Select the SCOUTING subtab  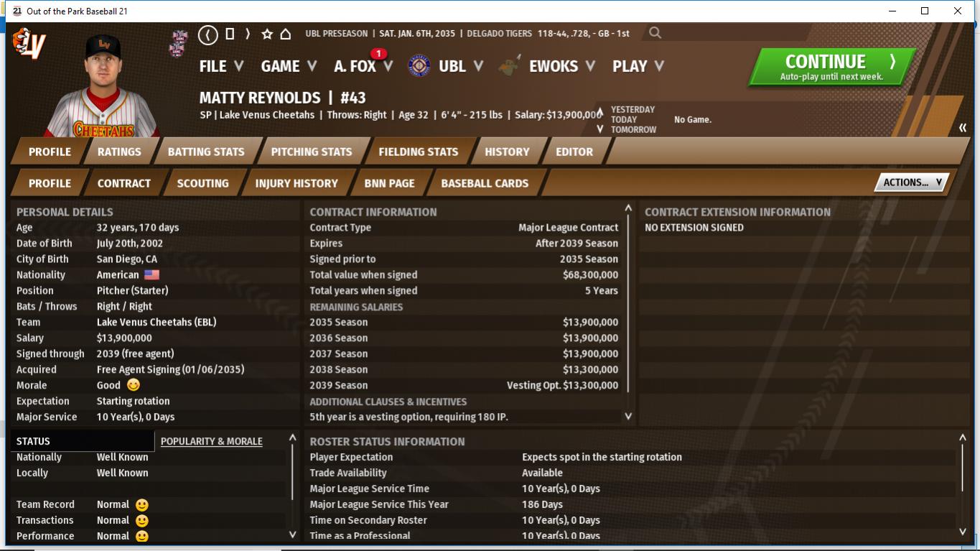[202, 183]
